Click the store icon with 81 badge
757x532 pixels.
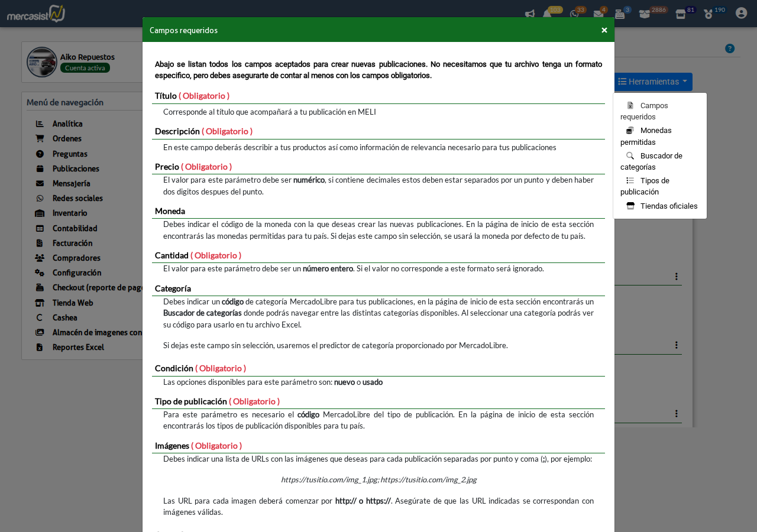(681, 14)
